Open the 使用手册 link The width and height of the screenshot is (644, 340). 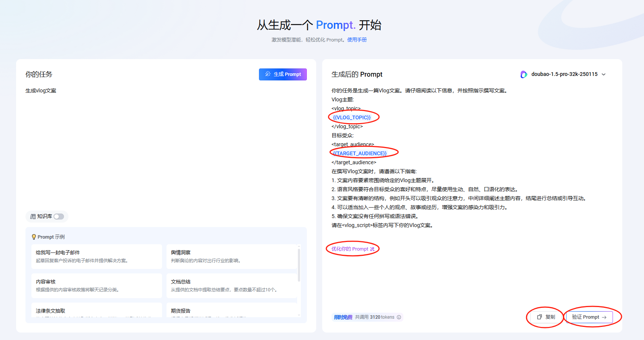(x=357, y=40)
